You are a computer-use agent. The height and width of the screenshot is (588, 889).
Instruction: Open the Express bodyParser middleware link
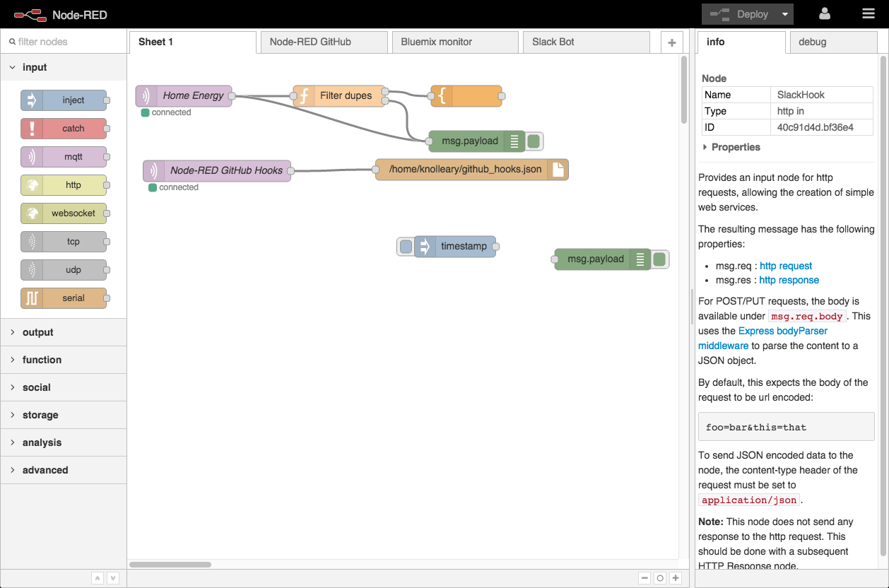coord(782,330)
